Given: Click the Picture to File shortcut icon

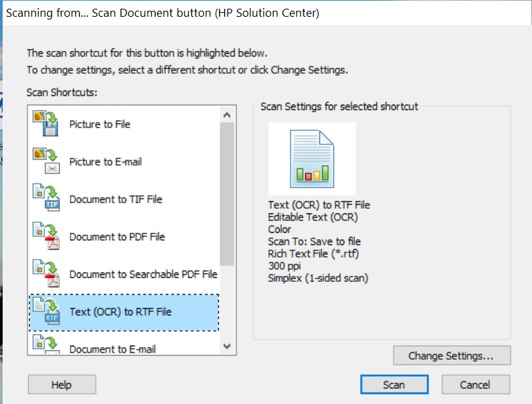Looking at the screenshot, I should click(46, 124).
